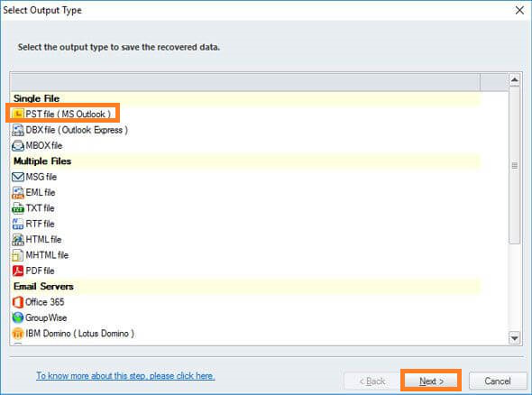Click the DBX file Outlook Express icon
Image resolution: width=532 pixels, height=395 pixels.
[x=18, y=130]
